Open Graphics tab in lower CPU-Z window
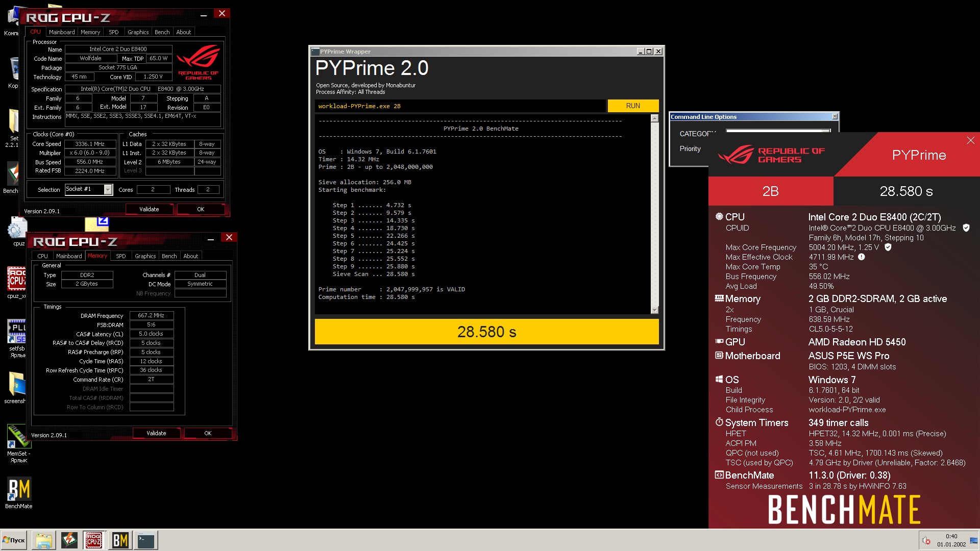Image resolution: width=980 pixels, height=551 pixels. [x=145, y=256]
